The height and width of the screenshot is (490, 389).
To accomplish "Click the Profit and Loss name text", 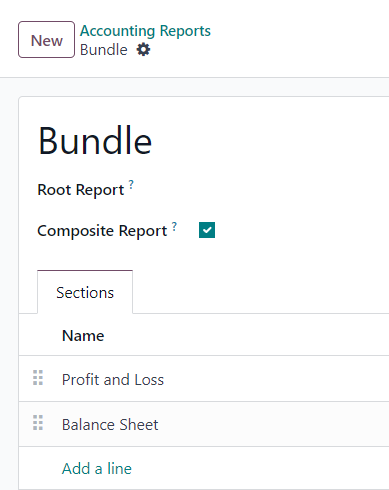I will pyautogui.click(x=113, y=379).
